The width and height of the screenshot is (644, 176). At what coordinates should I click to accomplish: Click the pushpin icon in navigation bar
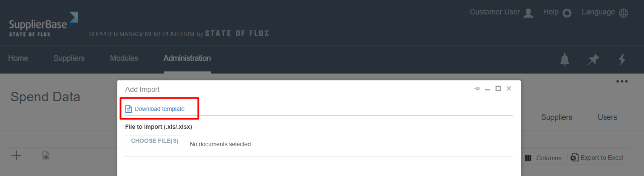[593, 59]
